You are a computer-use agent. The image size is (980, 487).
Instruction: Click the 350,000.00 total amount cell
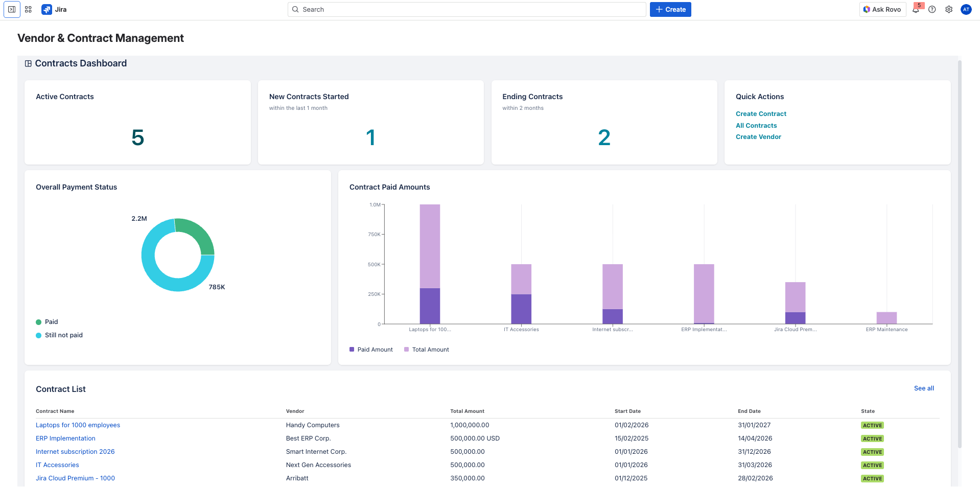click(x=468, y=478)
